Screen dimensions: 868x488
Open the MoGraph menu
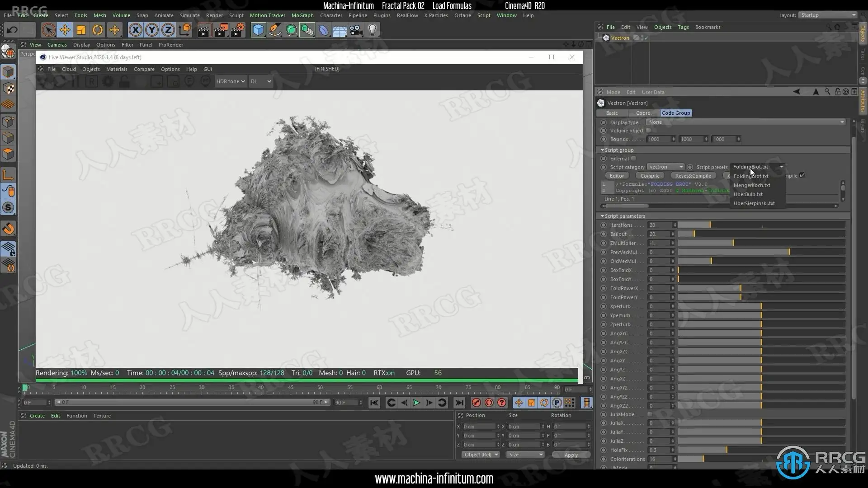pyautogui.click(x=302, y=15)
